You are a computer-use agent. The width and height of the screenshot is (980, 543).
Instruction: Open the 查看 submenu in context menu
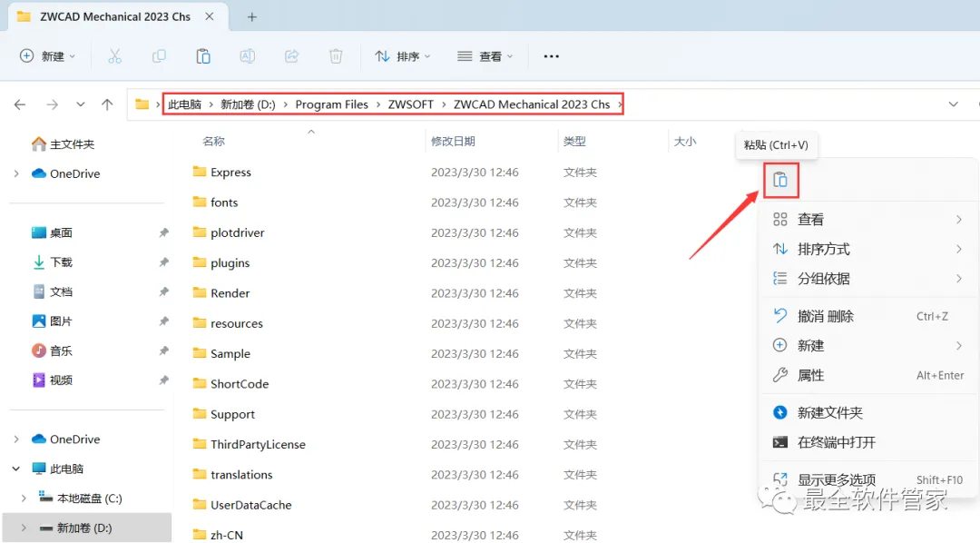(x=868, y=220)
